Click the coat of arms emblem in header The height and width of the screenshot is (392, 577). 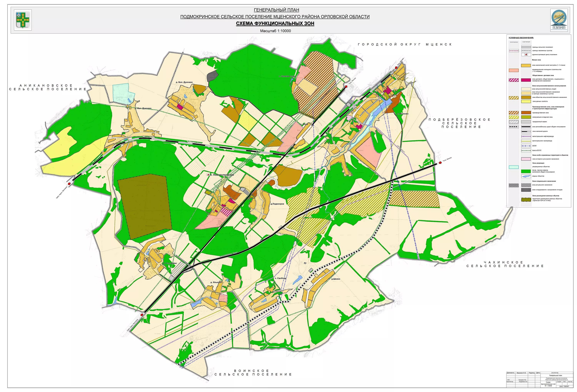(x=23, y=20)
